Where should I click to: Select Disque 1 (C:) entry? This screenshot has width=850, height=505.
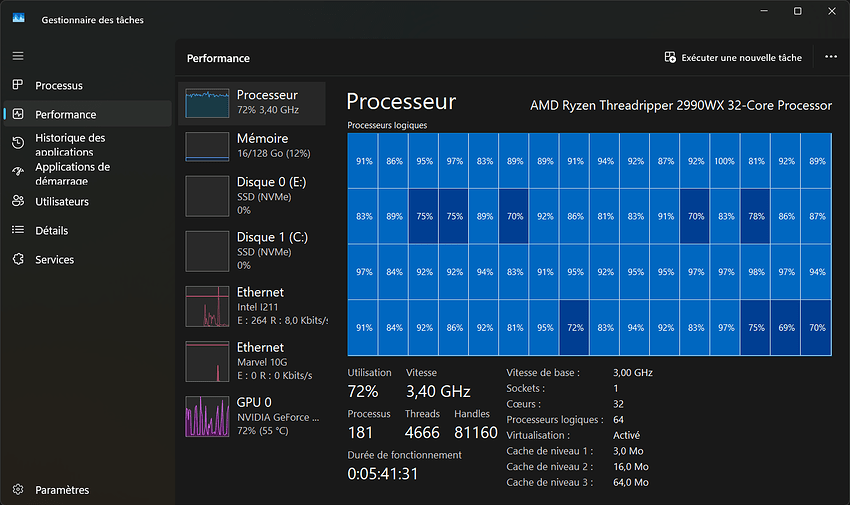(x=252, y=251)
